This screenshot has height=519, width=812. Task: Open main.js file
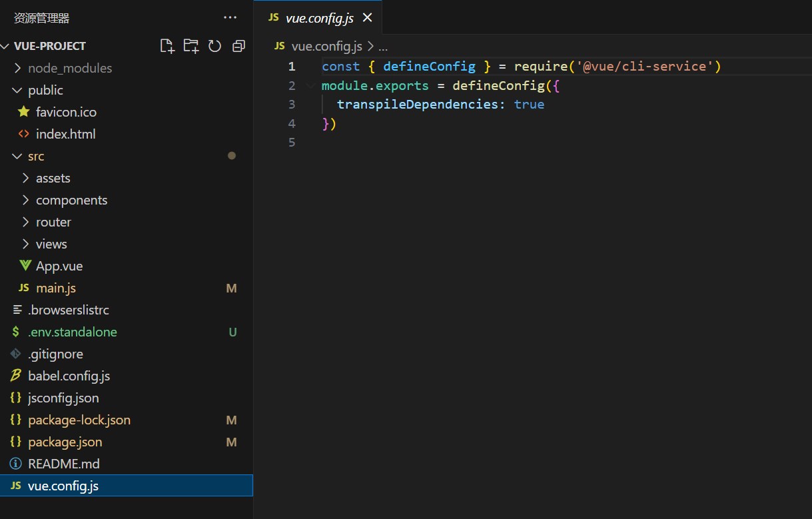[56, 288]
